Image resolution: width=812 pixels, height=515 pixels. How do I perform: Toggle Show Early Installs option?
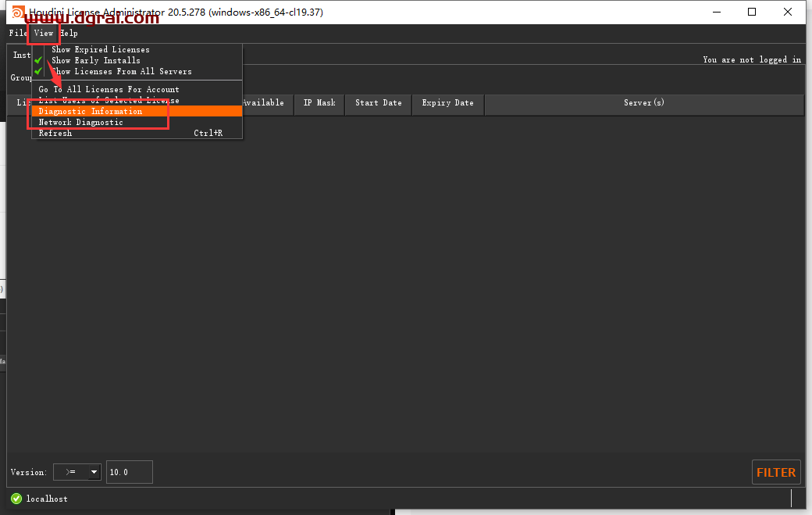point(137,61)
